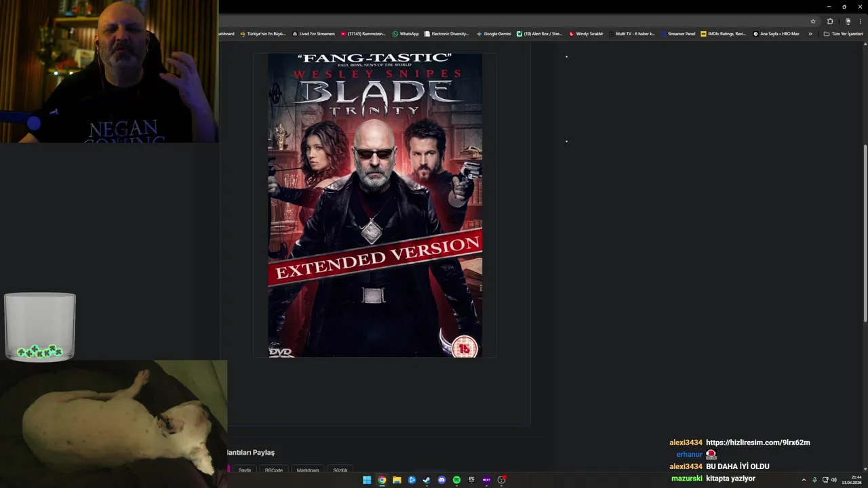Open the network tray icon
The image size is (868, 488).
(x=825, y=480)
